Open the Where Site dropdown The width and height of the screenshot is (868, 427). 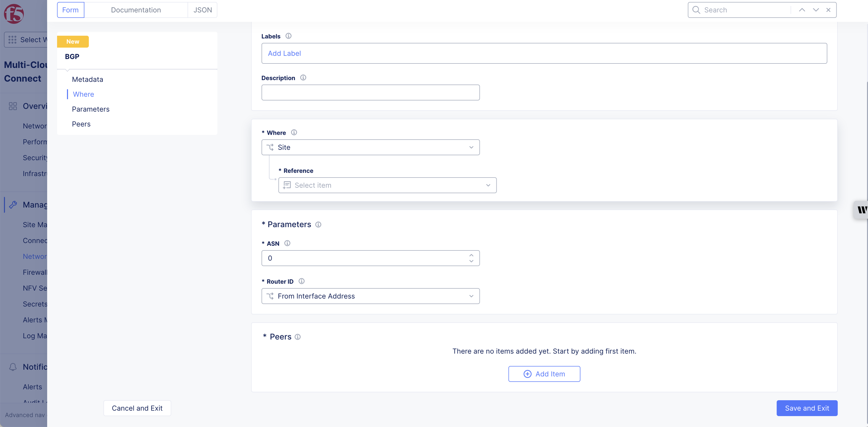point(370,147)
